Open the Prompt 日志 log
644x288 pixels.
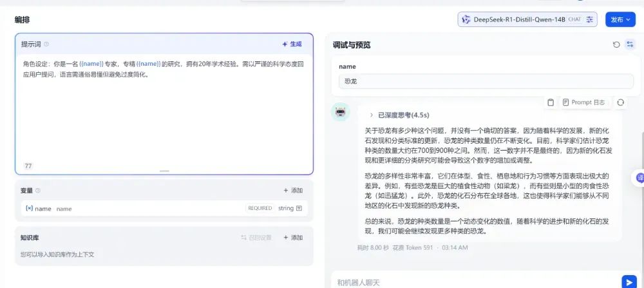click(x=583, y=102)
